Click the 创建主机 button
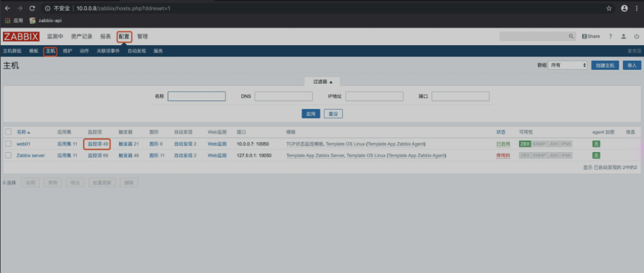Image resolution: width=644 pixels, height=273 pixels. click(x=605, y=66)
